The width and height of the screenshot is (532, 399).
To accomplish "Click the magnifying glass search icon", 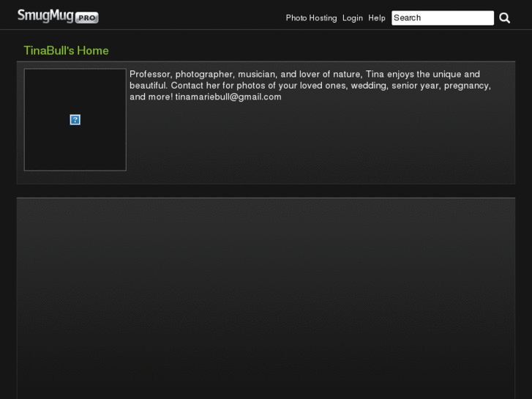I will 504,18.
